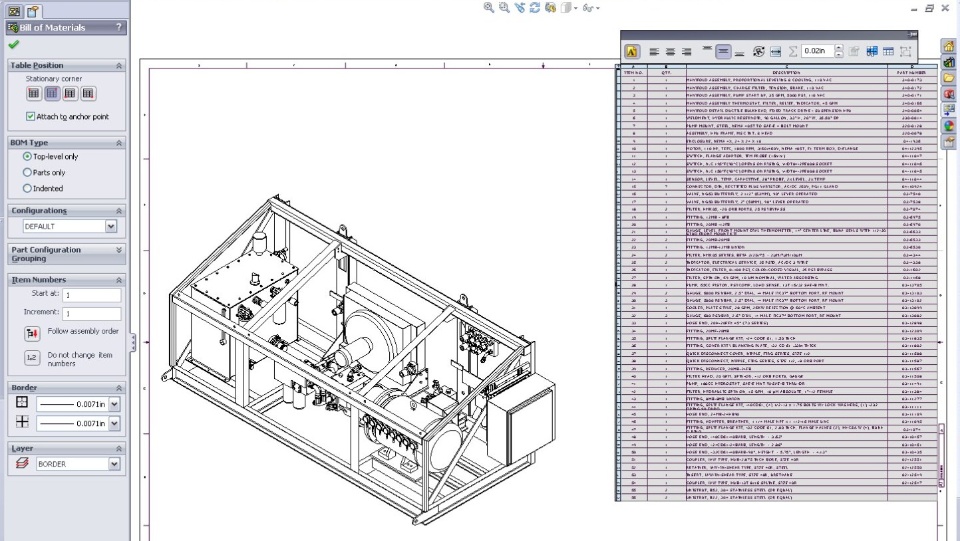The width and height of the screenshot is (960, 541).
Task: Select the Indented BOM type option
Action: point(27,188)
